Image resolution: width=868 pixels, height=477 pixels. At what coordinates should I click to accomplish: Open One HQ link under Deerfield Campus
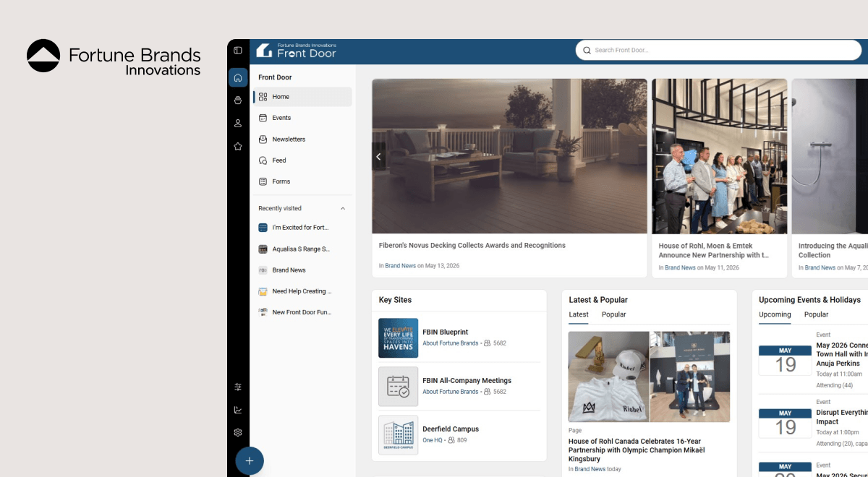pos(432,440)
